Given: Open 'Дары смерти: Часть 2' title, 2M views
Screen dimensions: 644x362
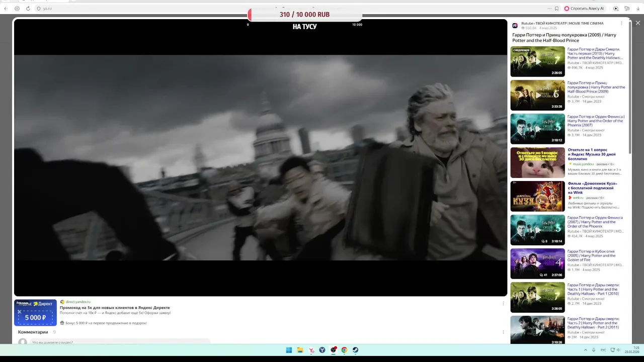Looking at the screenshot, I should (x=593, y=323).
